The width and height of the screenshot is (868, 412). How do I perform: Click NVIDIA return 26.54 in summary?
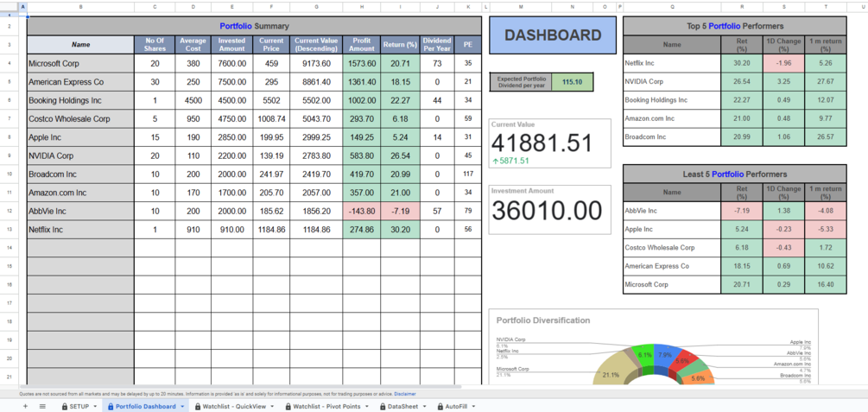point(400,155)
